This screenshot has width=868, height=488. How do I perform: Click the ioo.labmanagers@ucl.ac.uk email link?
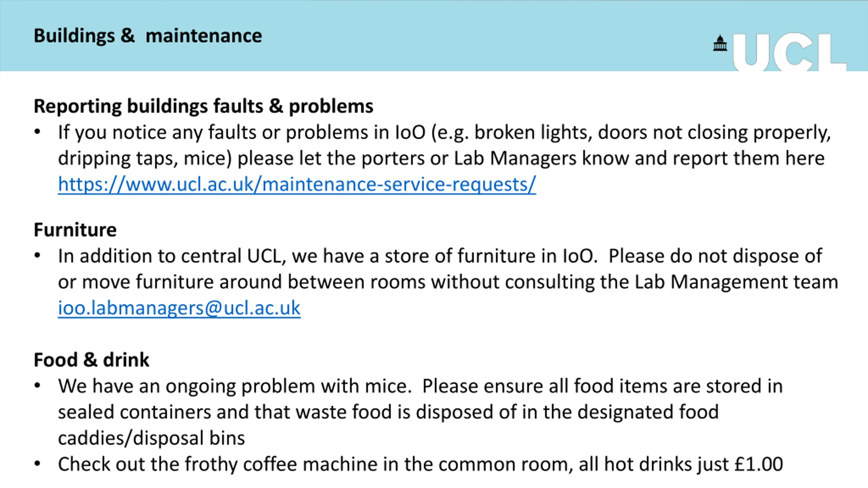tap(179, 308)
